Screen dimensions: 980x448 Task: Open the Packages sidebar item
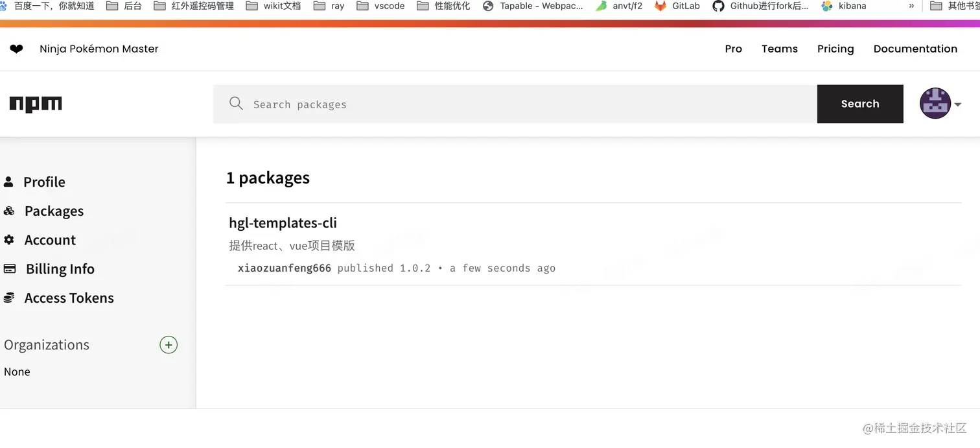(x=54, y=211)
